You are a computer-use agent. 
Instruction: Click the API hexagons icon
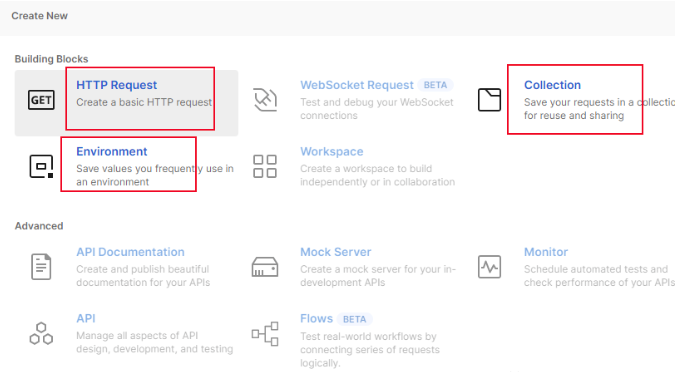click(x=41, y=334)
